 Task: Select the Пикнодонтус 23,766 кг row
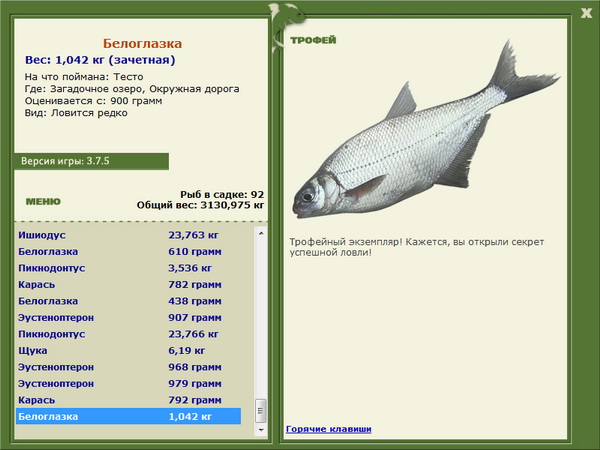(x=129, y=334)
